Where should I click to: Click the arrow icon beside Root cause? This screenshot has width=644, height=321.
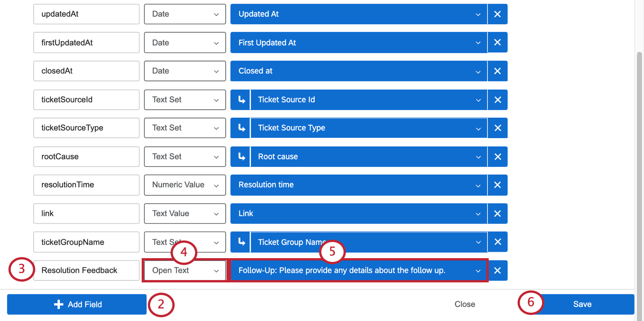(x=241, y=157)
